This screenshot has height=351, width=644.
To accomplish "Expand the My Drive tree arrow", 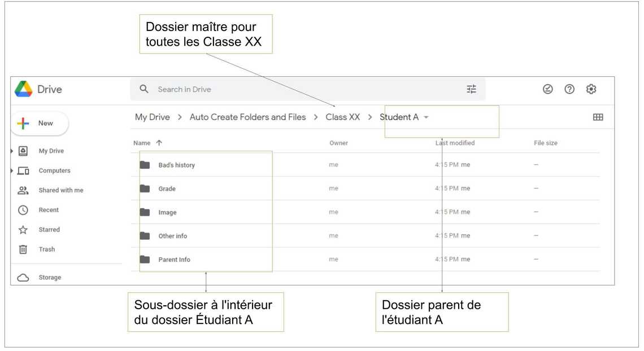I will 12,151.
